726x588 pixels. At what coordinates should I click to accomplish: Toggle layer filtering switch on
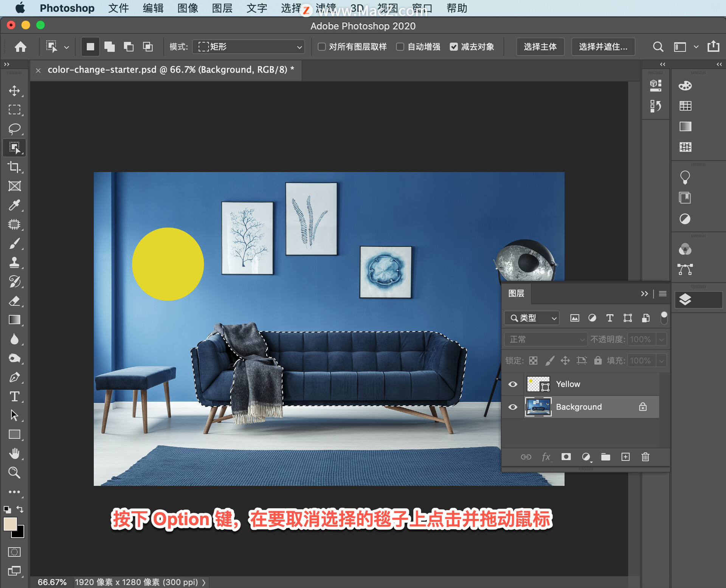[664, 318]
